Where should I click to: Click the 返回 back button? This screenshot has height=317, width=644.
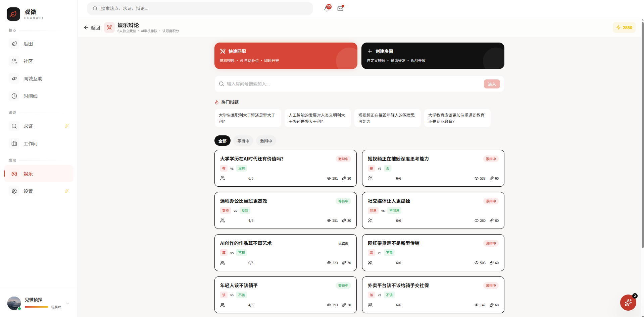[92, 27]
